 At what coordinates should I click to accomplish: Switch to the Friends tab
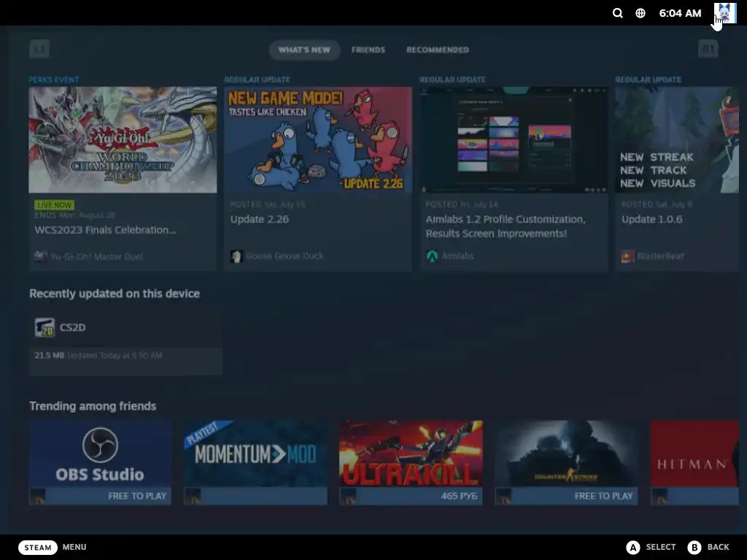coord(368,50)
